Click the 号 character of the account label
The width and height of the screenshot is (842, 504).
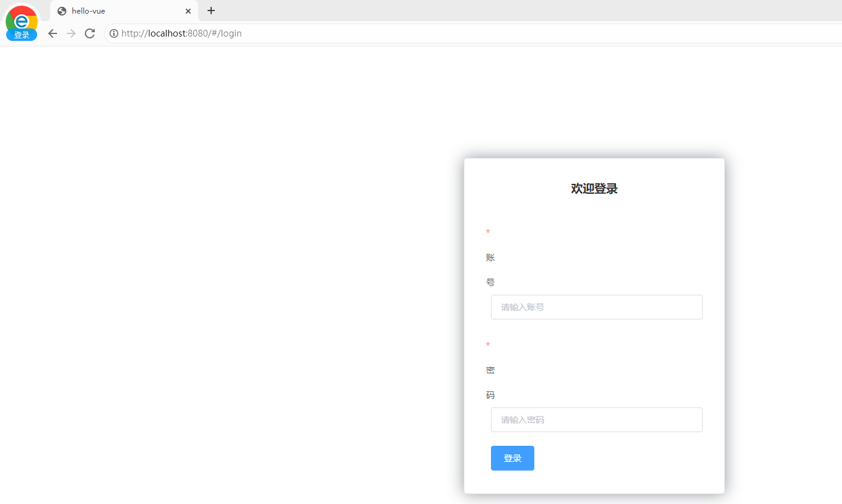click(490, 282)
